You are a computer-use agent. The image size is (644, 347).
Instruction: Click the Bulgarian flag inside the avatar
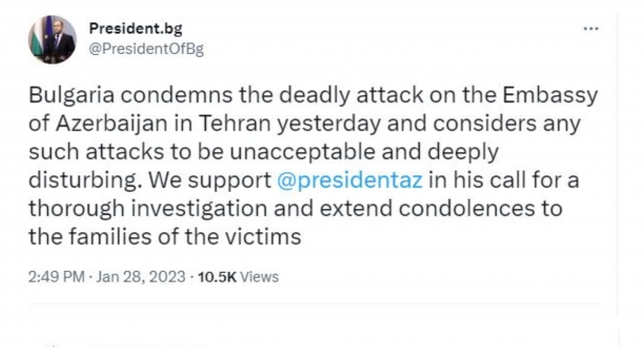[x=39, y=41]
